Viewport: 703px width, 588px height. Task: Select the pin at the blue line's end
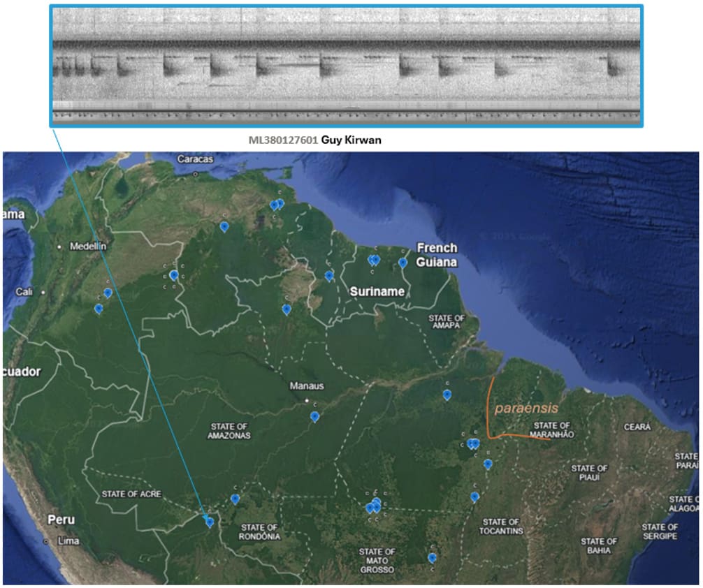coord(209,521)
